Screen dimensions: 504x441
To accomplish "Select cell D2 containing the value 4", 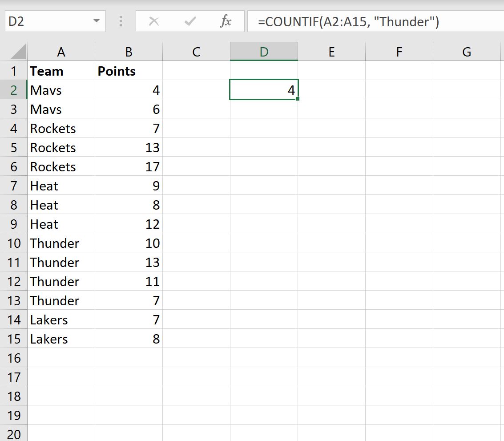I will (x=264, y=90).
